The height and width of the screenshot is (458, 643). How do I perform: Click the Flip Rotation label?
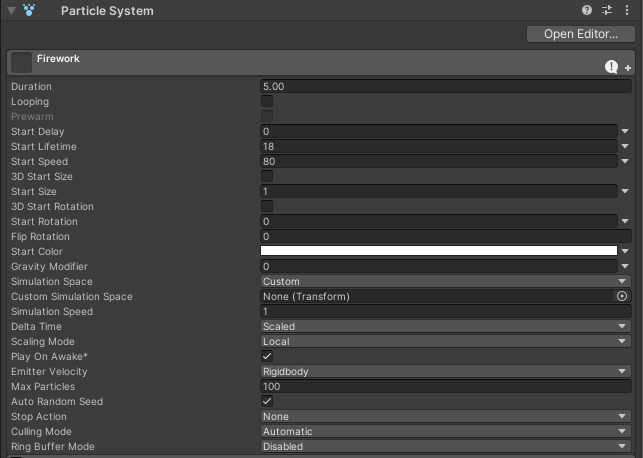point(40,237)
